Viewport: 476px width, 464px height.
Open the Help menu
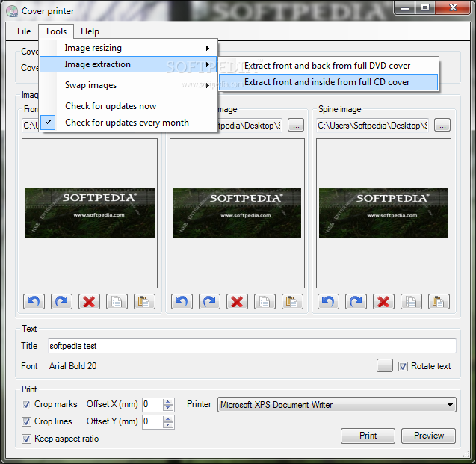[x=90, y=31]
